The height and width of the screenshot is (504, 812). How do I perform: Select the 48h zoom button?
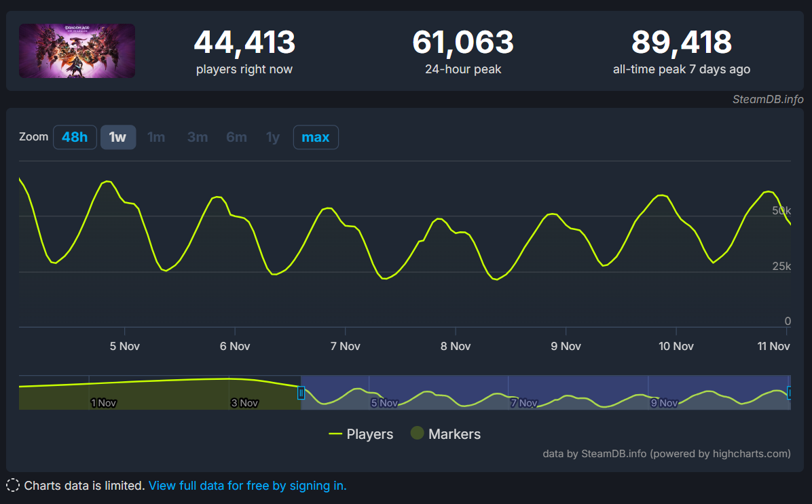coord(75,137)
